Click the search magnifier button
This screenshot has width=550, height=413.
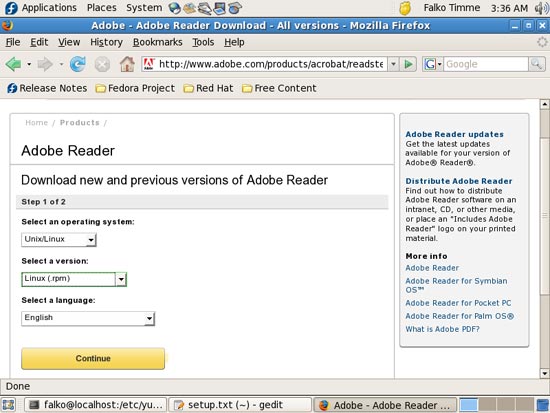537,64
